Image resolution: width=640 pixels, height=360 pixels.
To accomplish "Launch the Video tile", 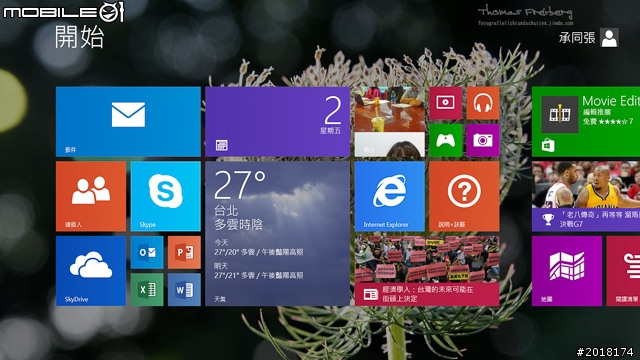I will [445, 103].
